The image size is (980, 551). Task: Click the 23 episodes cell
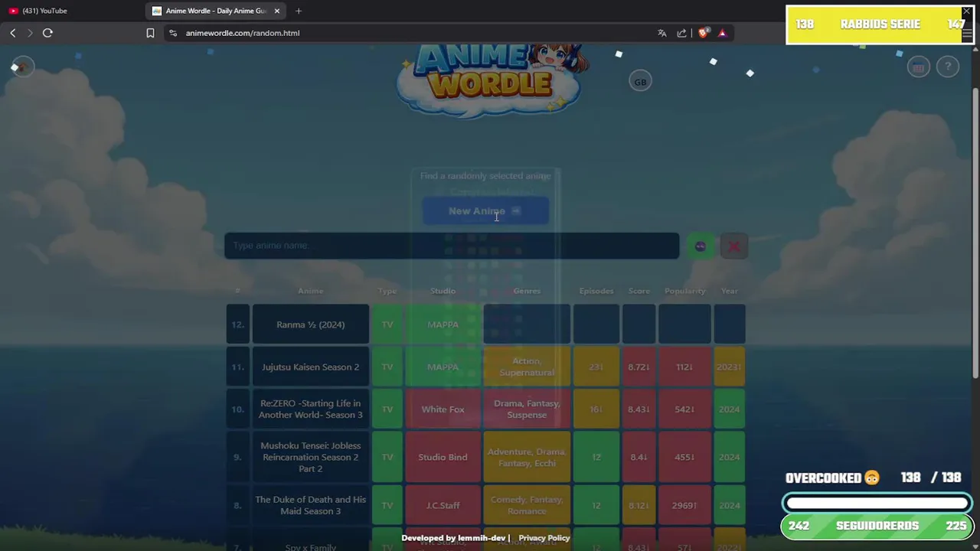[596, 367]
